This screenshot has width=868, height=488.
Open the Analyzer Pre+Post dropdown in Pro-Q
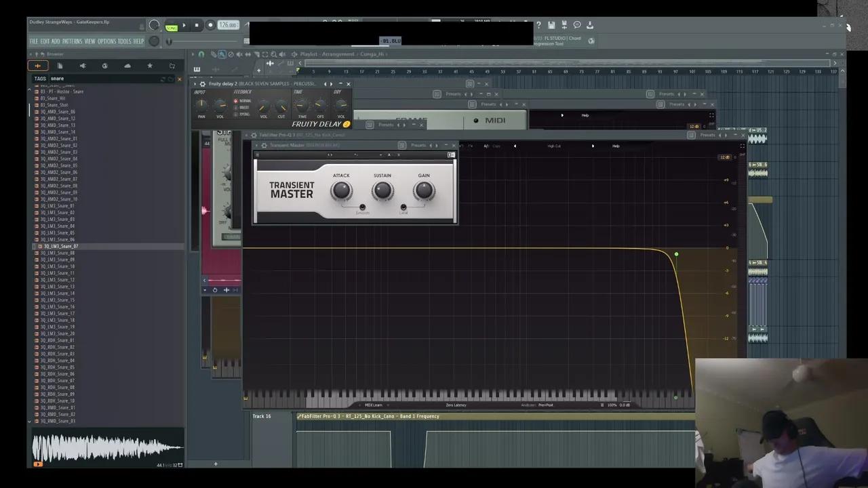tap(545, 405)
